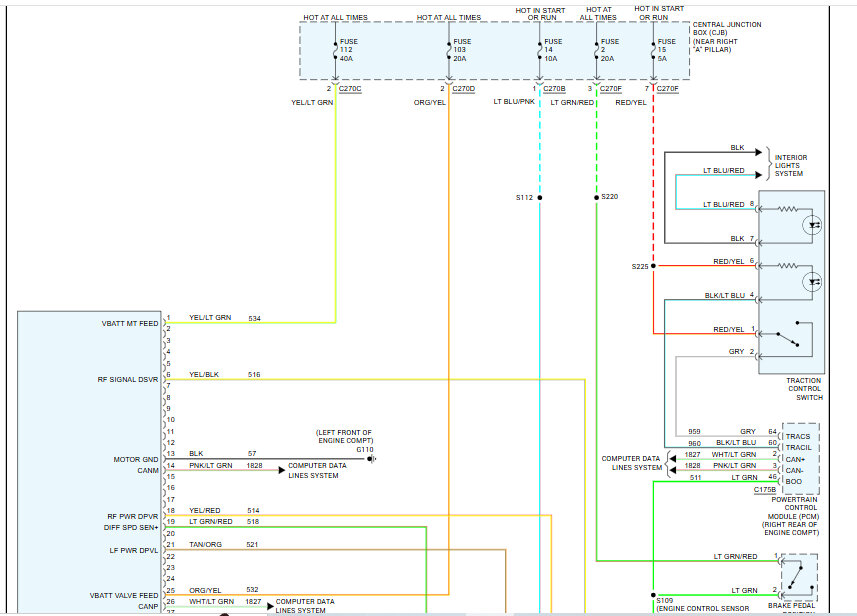
Task: Select the Fuse 15 5A label
Action: 666,50
